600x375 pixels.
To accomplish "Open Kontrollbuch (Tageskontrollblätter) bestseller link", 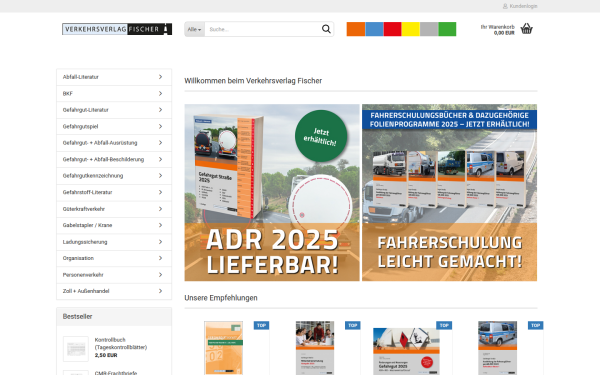I will pyautogui.click(x=121, y=344).
